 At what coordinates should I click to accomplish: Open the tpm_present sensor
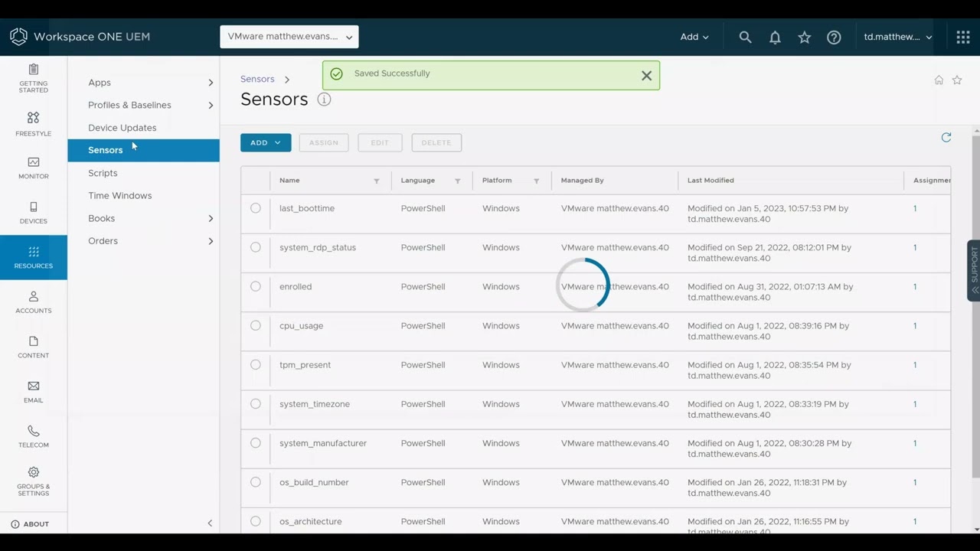pos(305,364)
